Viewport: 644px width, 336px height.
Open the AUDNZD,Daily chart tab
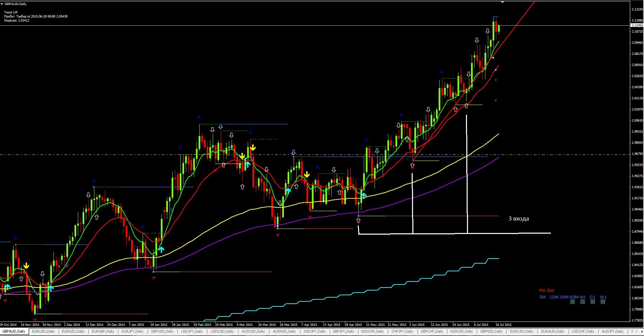[284, 332]
